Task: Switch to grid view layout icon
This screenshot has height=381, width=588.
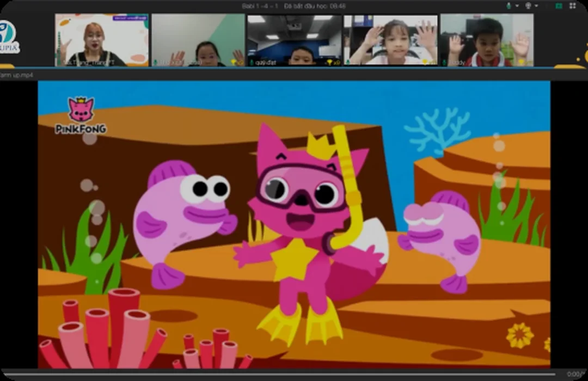Action: [573, 6]
